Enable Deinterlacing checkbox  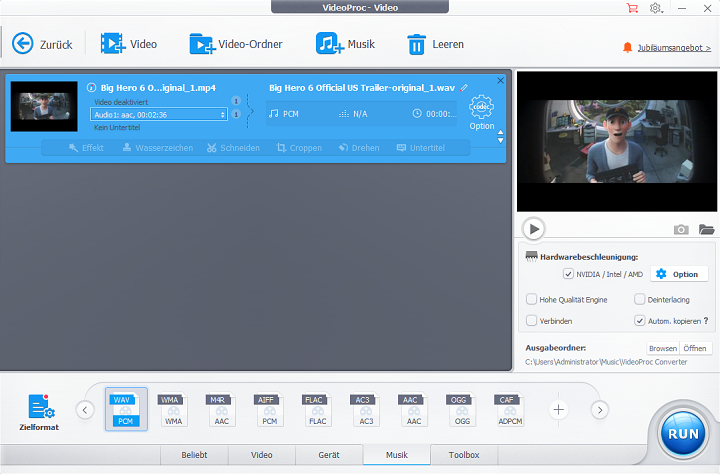[640, 299]
